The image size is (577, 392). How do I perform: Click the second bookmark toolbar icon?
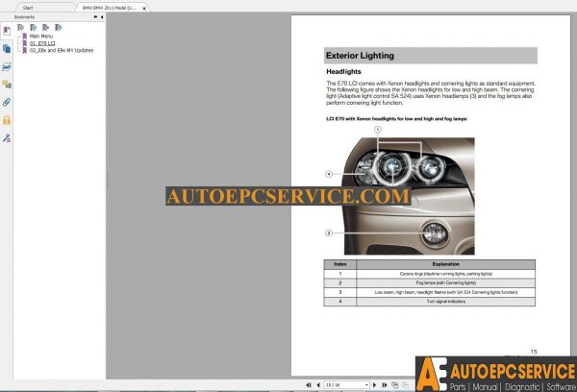click(x=33, y=27)
